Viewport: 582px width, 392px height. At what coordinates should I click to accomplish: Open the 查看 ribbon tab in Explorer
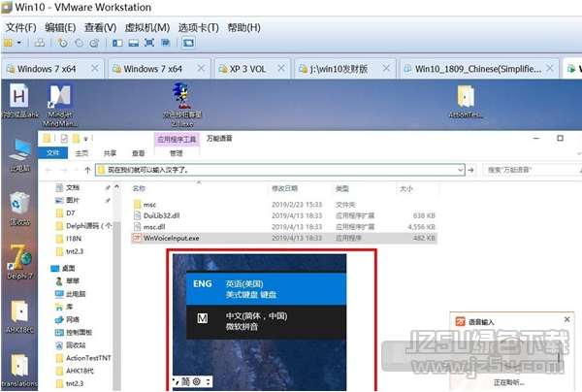[x=138, y=153]
